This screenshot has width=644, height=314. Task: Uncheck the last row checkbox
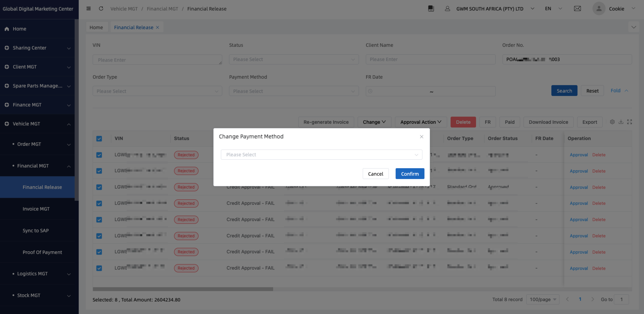point(99,268)
